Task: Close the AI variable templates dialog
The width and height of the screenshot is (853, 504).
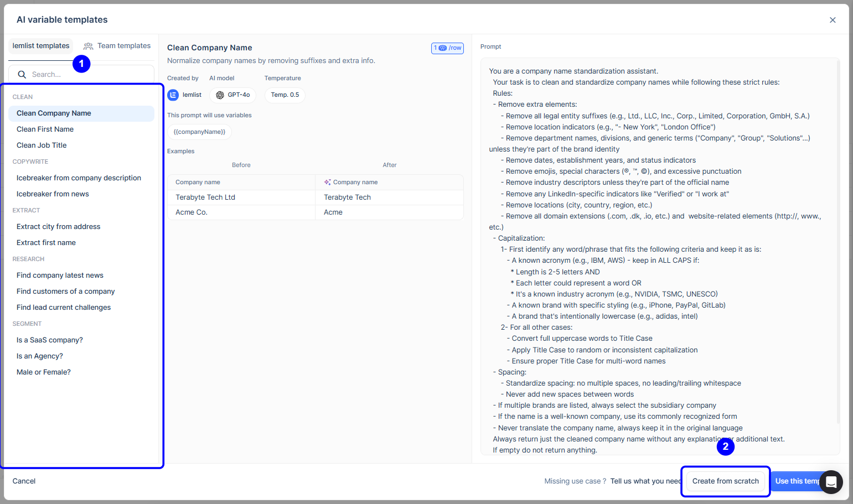Action: [x=833, y=20]
